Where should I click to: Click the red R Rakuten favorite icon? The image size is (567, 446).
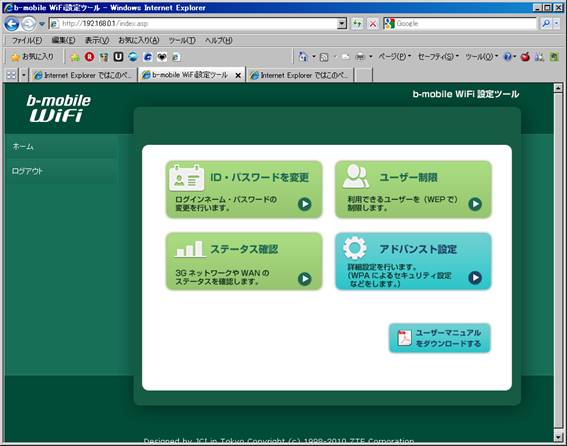click(x=89, y=57)
